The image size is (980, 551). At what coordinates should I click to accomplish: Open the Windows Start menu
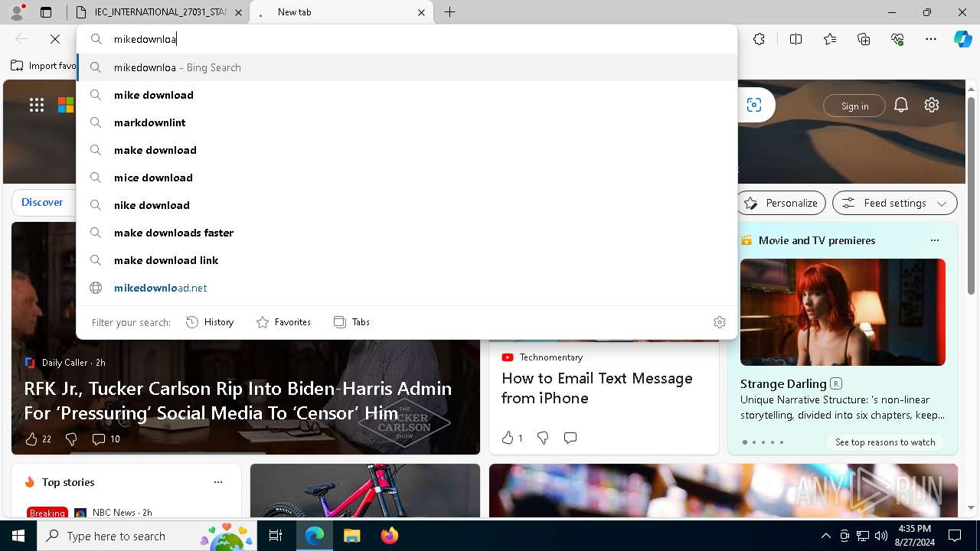[x=18, y=536]
